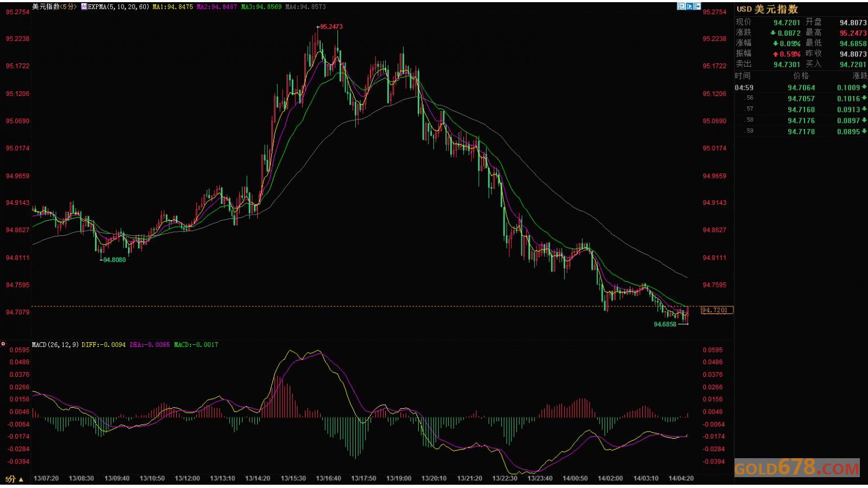This screenshot has height=488, width=868.
Task: Click the 开盘 value 94.8073
Action: click(x=853, y=22)
